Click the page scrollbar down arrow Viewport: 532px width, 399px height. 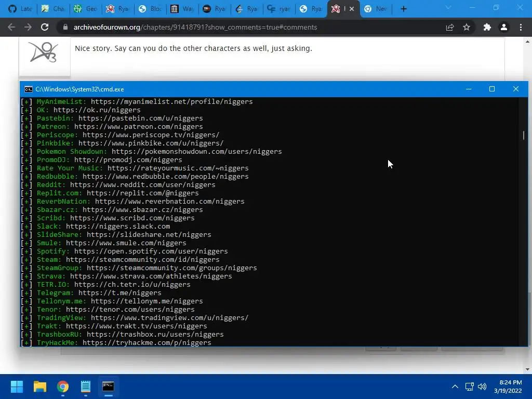tap(527, 369)
